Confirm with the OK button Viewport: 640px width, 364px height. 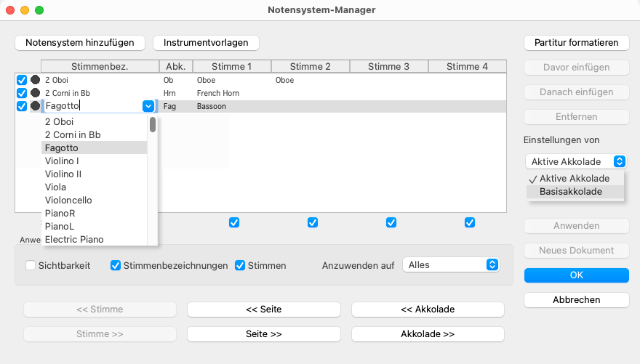click(x=576, y=275)
